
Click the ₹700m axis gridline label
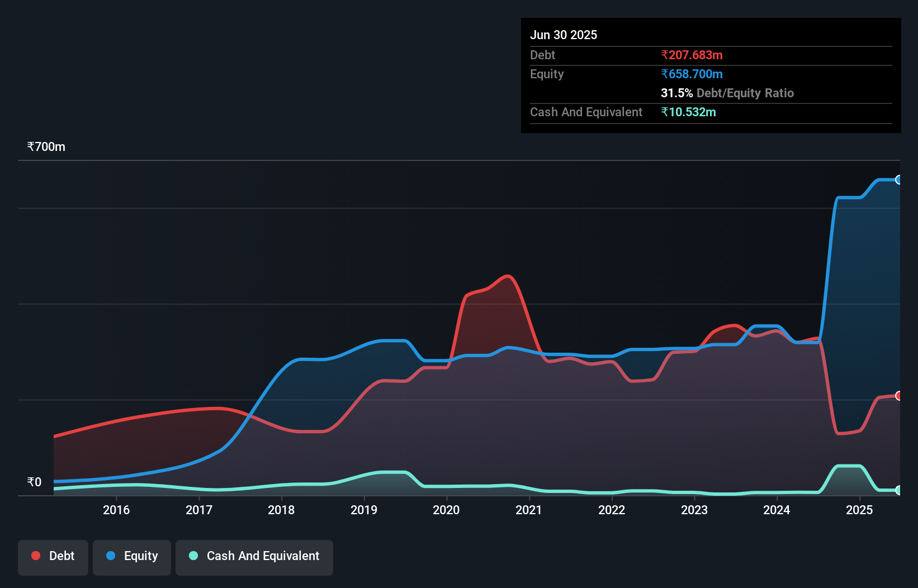[46, 146]
